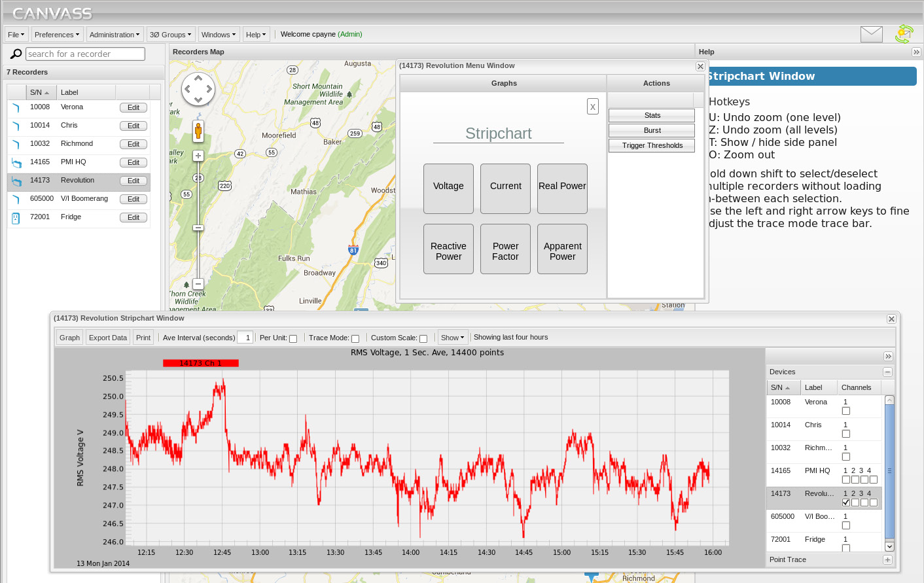Open the mail envelope icon
This screenshot has height=583, width=924.
(871, 34)
